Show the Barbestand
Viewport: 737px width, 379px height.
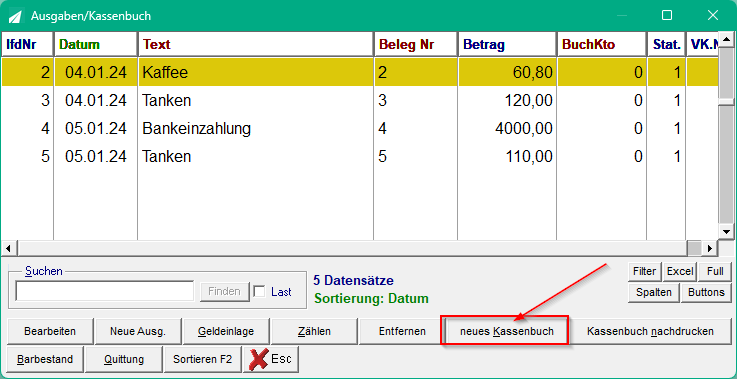pyautogui.click(x=45, y=360)
